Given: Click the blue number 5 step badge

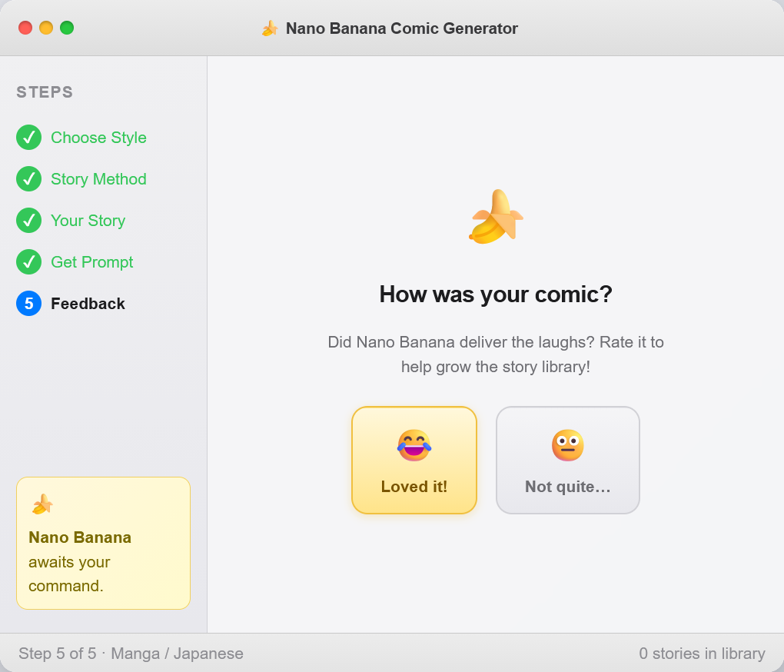Looking at the screenshot, I should [28, 304].
